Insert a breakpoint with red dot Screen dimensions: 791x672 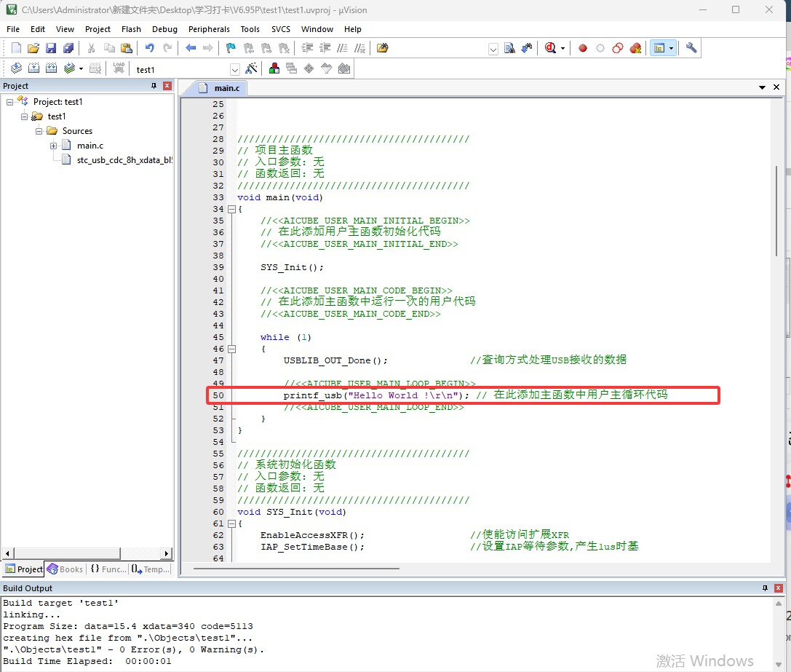[x=583, y=48]
